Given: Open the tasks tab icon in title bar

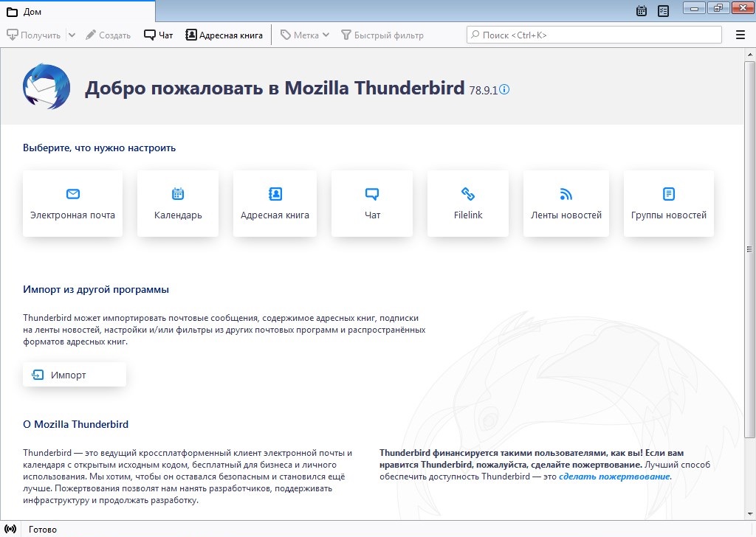Looking at the screenshot, I should point(663,11).
